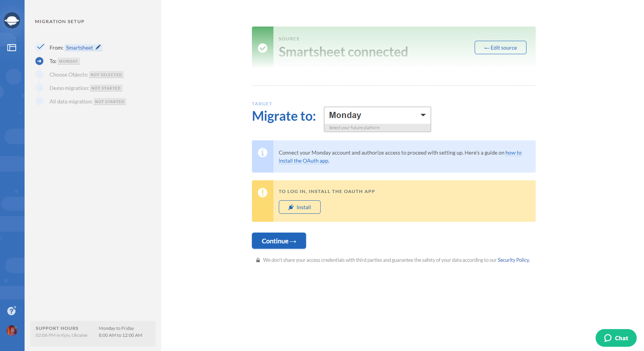Go to All data migration step
Image resolution: width=644 pixels, height=351 pixels.
click(x=71, y=101)
